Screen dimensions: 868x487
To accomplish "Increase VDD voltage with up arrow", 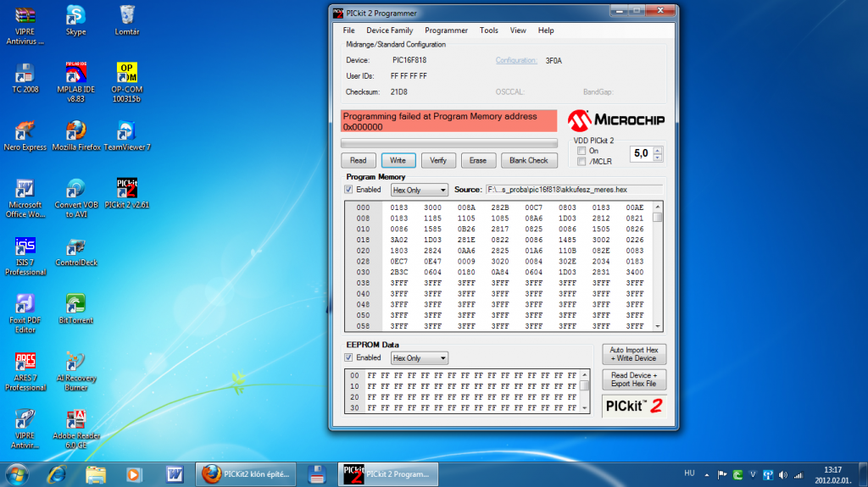I will 657,150.
